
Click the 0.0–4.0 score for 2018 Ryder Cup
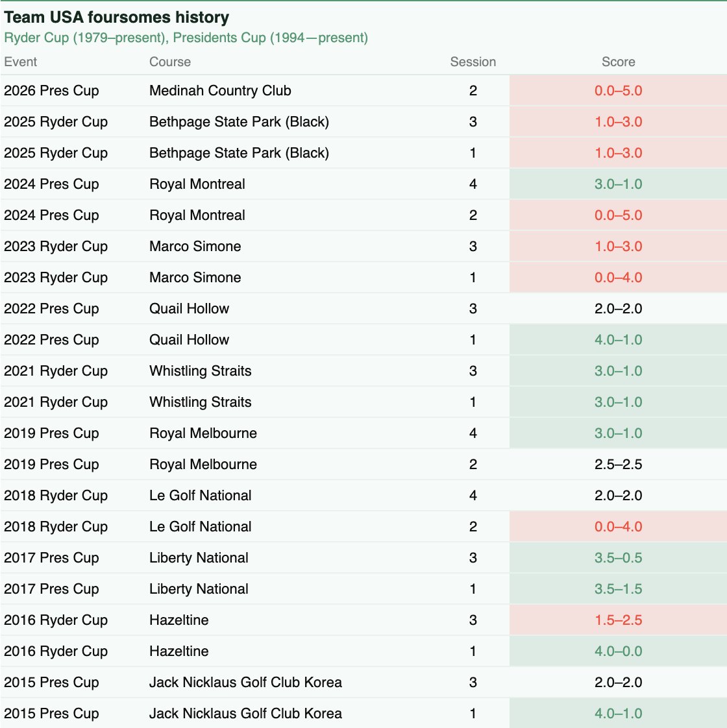pyautogui.click(x=619, y=526)
